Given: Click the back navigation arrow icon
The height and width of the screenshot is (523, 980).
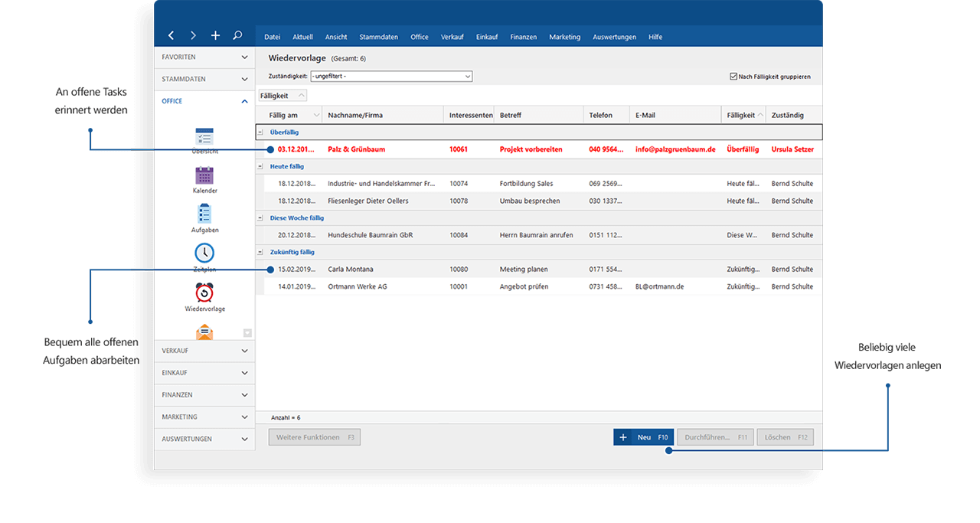Looking at the screenshot, I should coord(171,36).
